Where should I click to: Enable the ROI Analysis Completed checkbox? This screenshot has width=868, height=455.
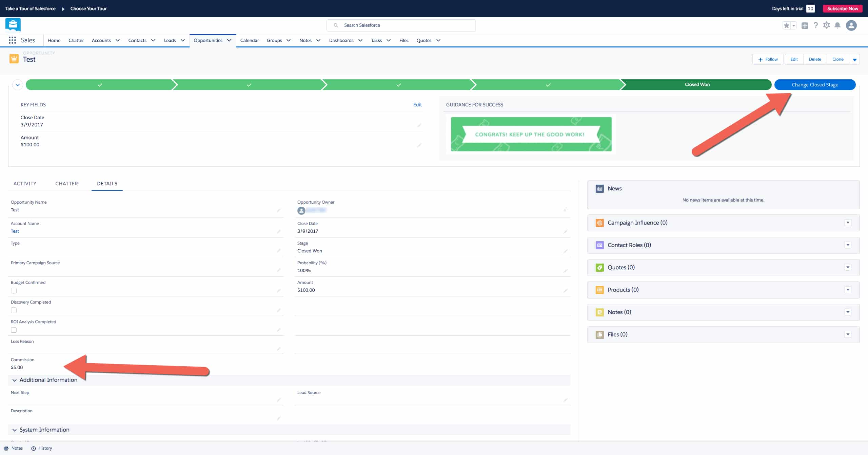coord(14,330)
